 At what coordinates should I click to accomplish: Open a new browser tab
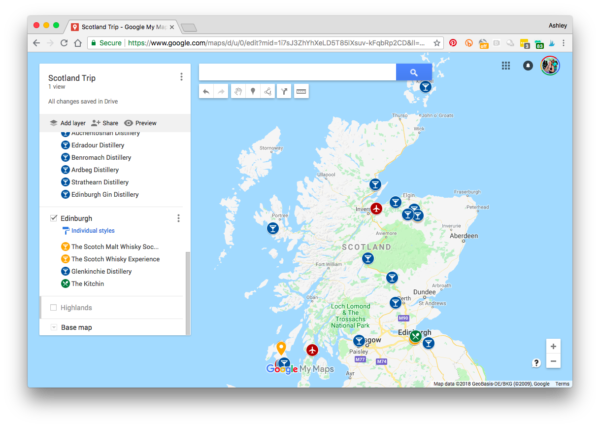point(189,28)
